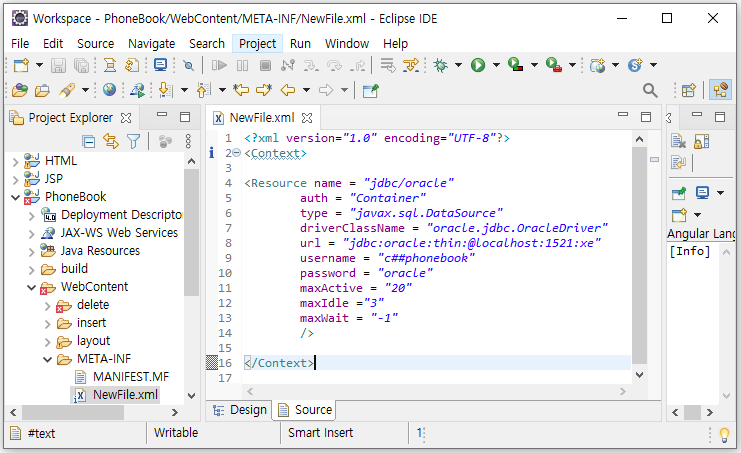This screenshot has width=741, height=453.
Task: Open the Back history dropdown arrow
Action: [x=306, y=90]
